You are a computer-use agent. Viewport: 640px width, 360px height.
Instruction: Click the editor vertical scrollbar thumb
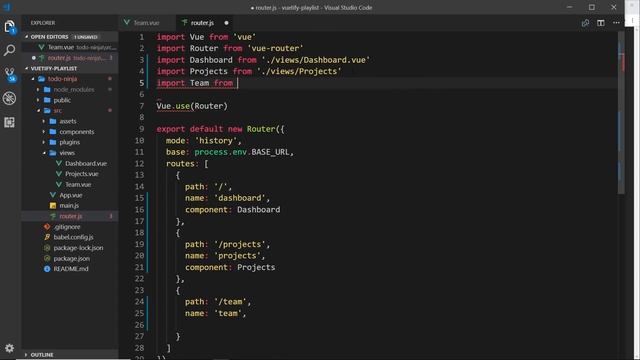click(x=621, y=113)
